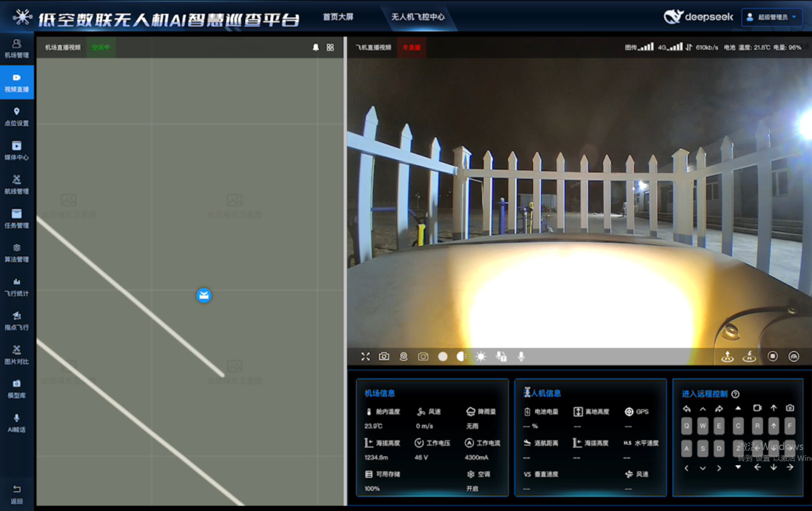
Task: Click 进入远程控制 to enter remote control
Action: click(x=704, y=394)
